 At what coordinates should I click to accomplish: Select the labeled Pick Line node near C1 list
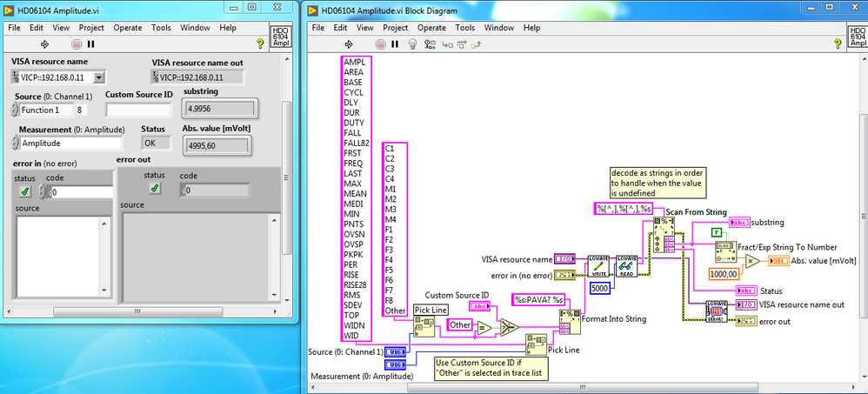[x=424, y=326]
